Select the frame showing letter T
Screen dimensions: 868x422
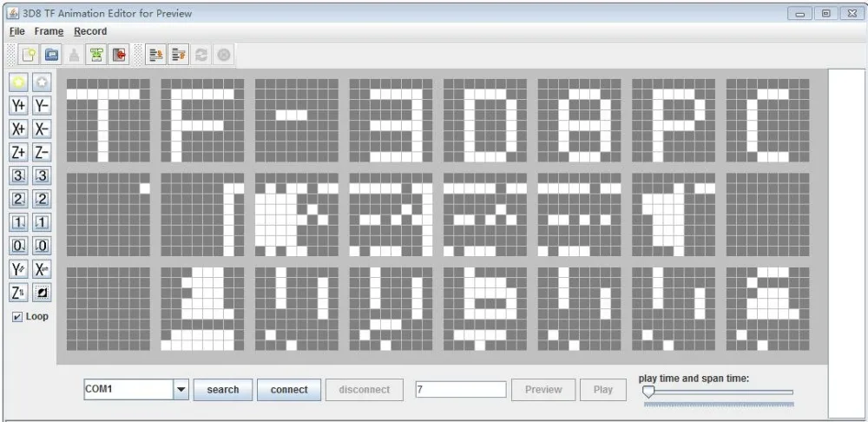coord(108,120)
